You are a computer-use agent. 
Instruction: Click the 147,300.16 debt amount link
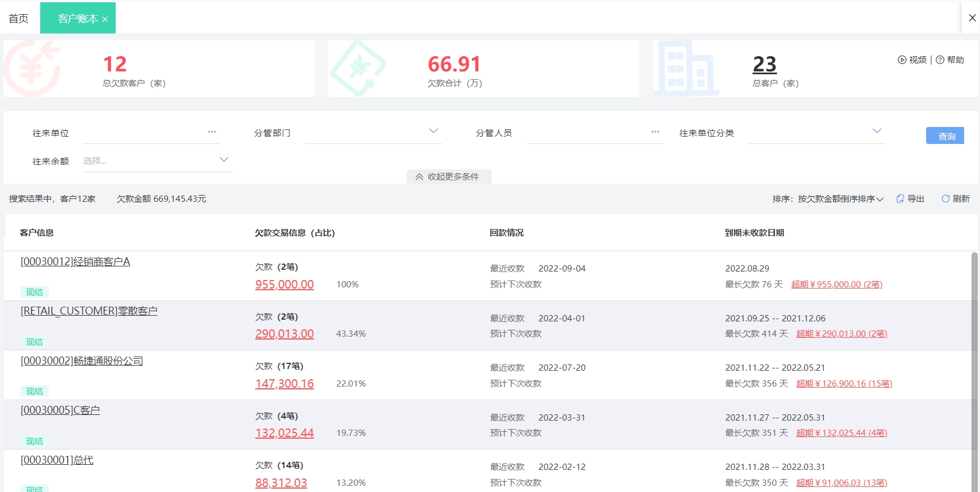pos(284,384)
